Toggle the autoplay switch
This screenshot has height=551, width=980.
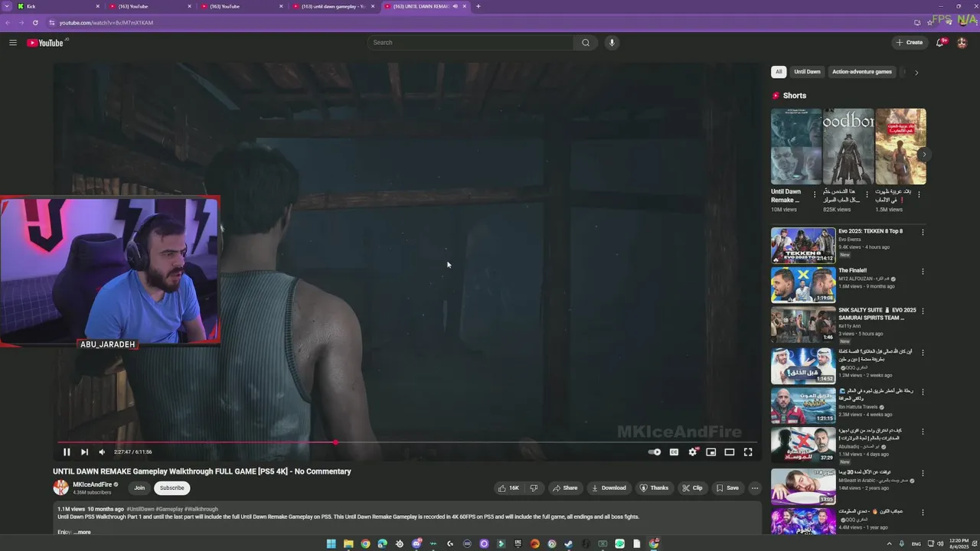(655, 452)
